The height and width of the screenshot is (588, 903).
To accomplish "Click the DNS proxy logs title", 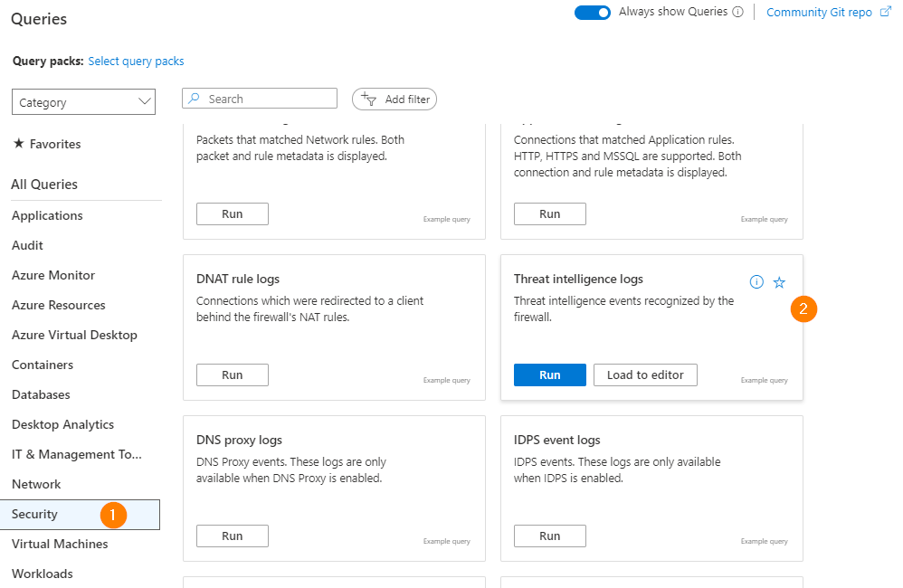I will [x=239, y=440].
